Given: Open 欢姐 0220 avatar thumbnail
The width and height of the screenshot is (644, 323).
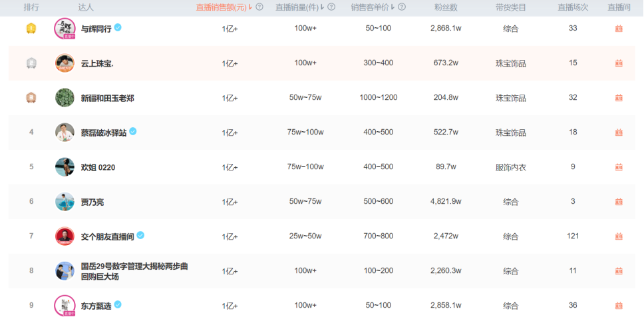Looking at the screenshot, I should point(65,167).
